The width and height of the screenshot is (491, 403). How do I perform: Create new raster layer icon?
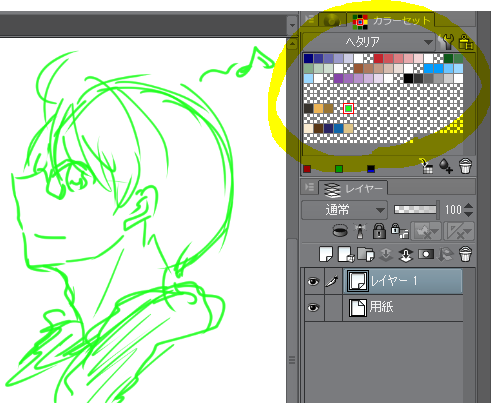(326, 254)
